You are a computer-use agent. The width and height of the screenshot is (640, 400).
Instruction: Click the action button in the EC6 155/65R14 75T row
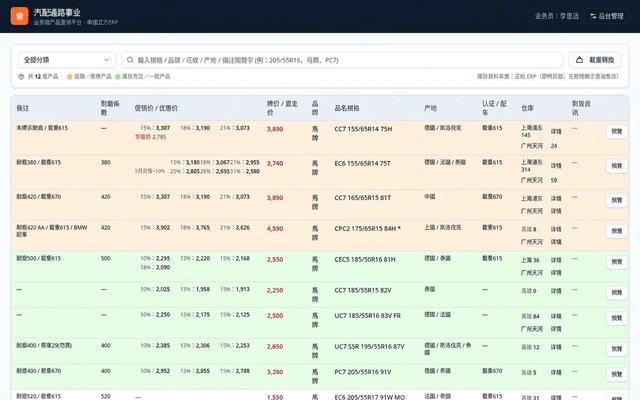point(616,166)
